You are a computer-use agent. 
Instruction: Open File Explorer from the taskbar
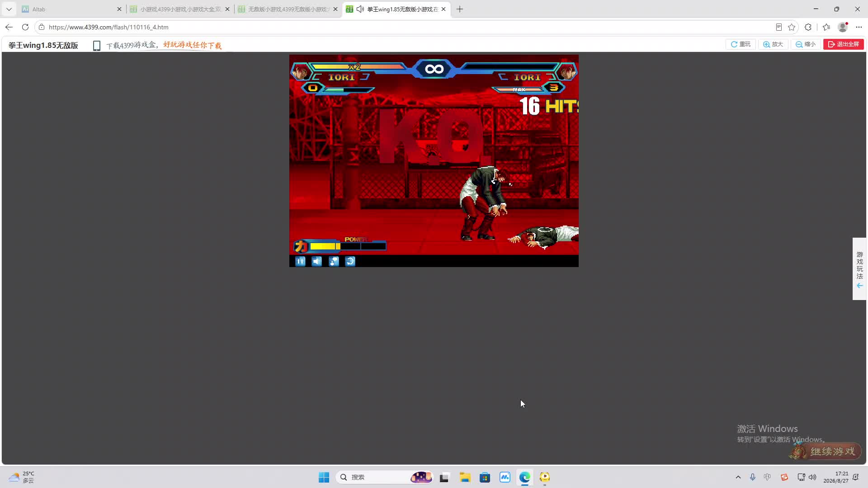[465, 477]
